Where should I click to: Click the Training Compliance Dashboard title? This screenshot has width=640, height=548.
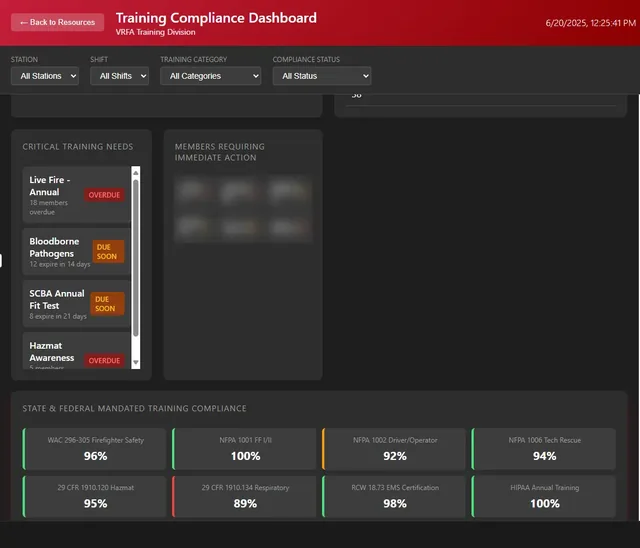point(216,18)
